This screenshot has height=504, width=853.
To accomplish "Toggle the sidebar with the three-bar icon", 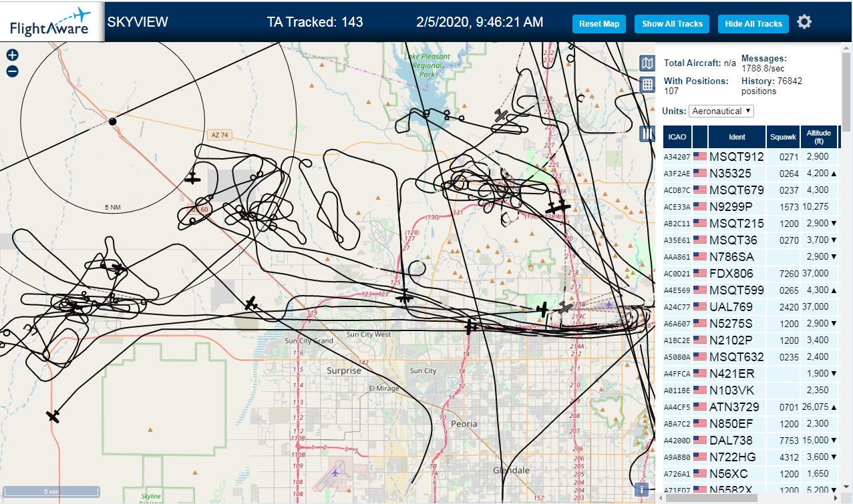I will pos(647,134).
